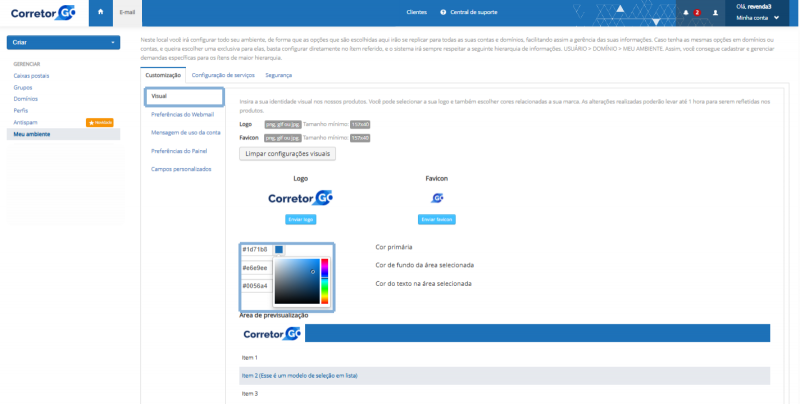The image size is (800, 404).
Task: Select Meu ambiente in sidebar
Action: pyautogui.click(x=63, y=134)
